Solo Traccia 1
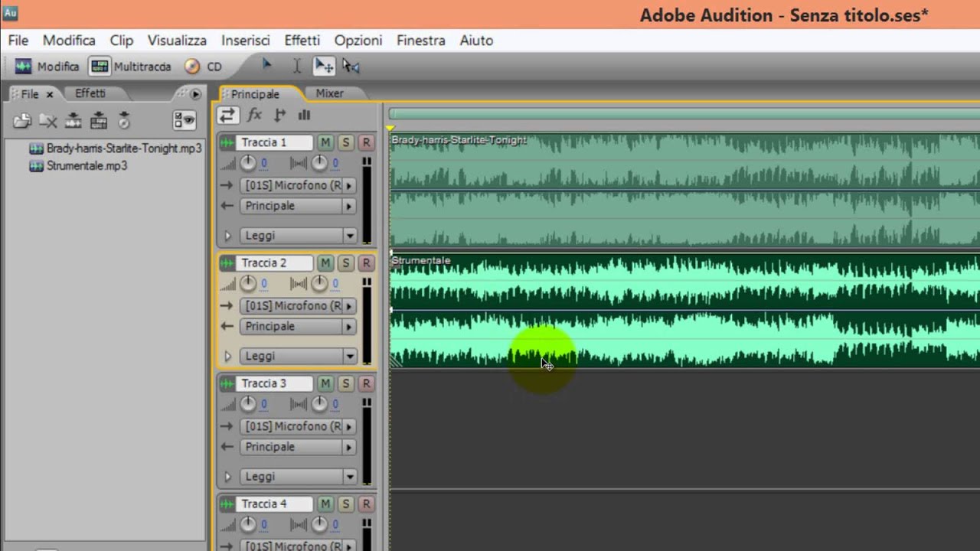Viewport: 980px width, 551px height. pyautogui.click(x=346, y=142)
